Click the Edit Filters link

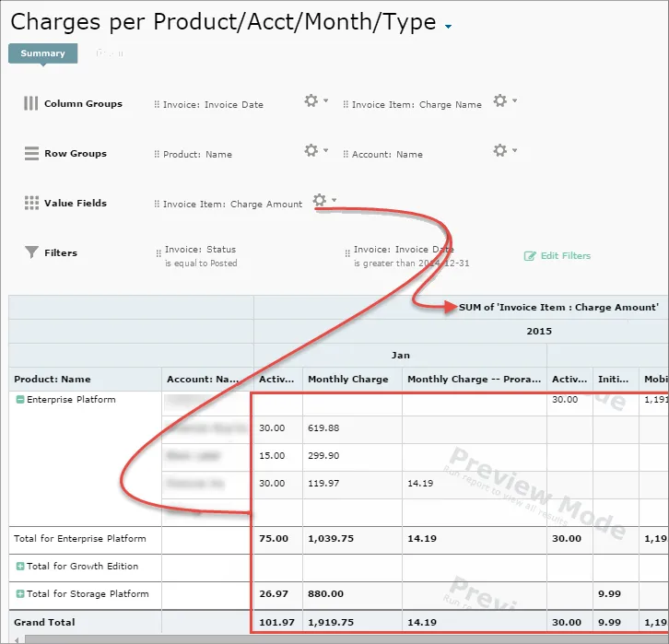(x=557, y=256)
